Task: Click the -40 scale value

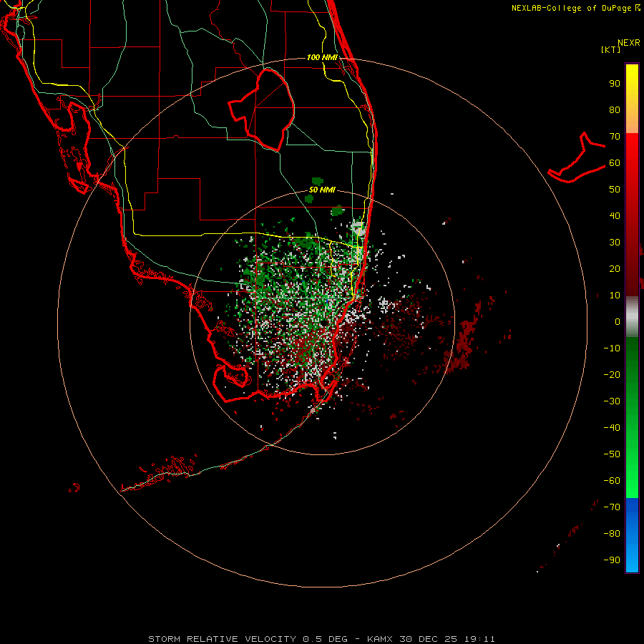Action: click(612, 428)
